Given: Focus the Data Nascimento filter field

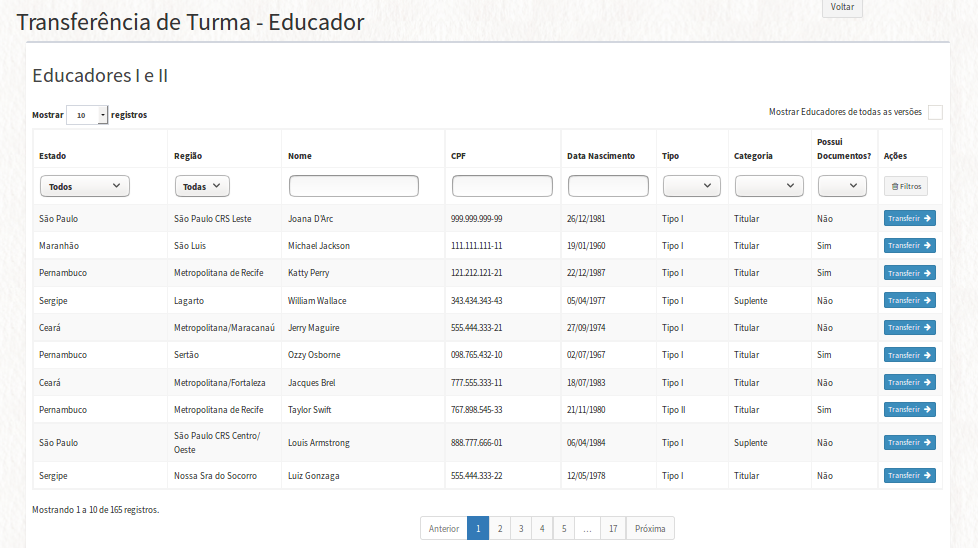Looking at the screenshot, I should tap(608, 186).
